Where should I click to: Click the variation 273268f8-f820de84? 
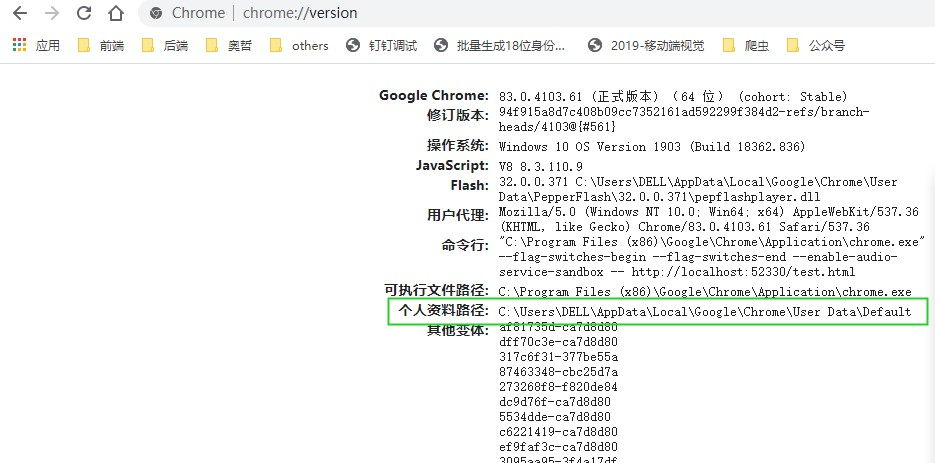tap(558, 387)
